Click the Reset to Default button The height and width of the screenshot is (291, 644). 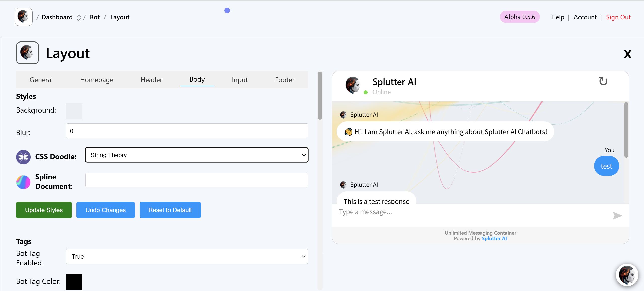coord(170,210)
